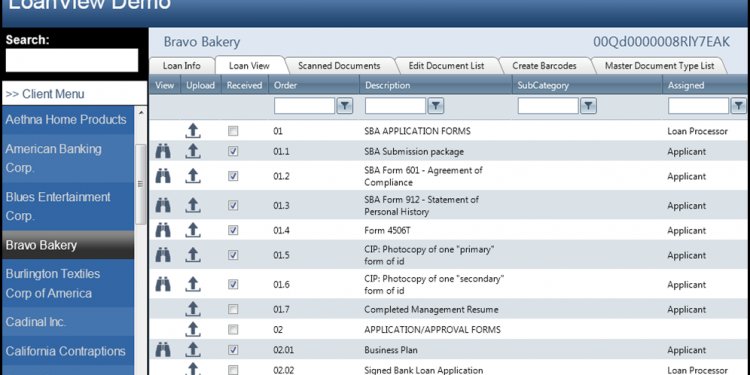Click the client list scrollbar thumb
Viewport: 750px width, 375px height.
click(141, 184)
